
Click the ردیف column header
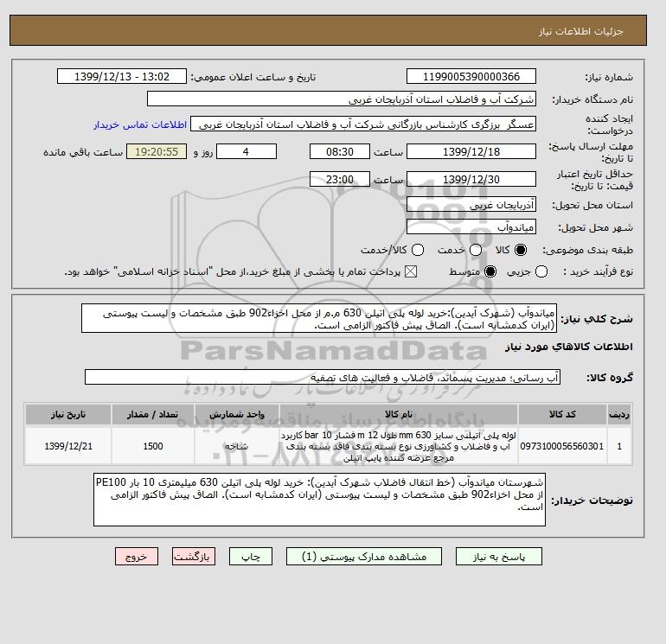[x=619, y=414]
